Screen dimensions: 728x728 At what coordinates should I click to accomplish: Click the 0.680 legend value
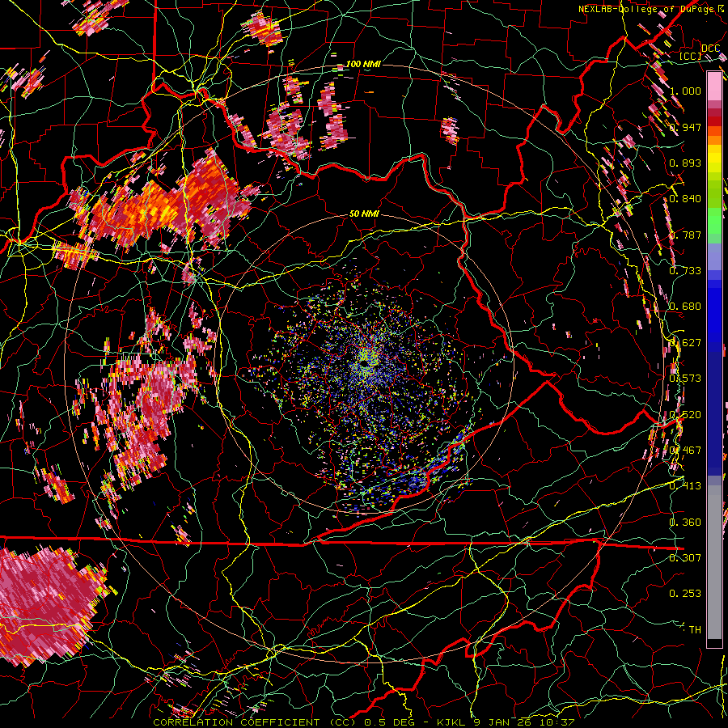[685, 307]
